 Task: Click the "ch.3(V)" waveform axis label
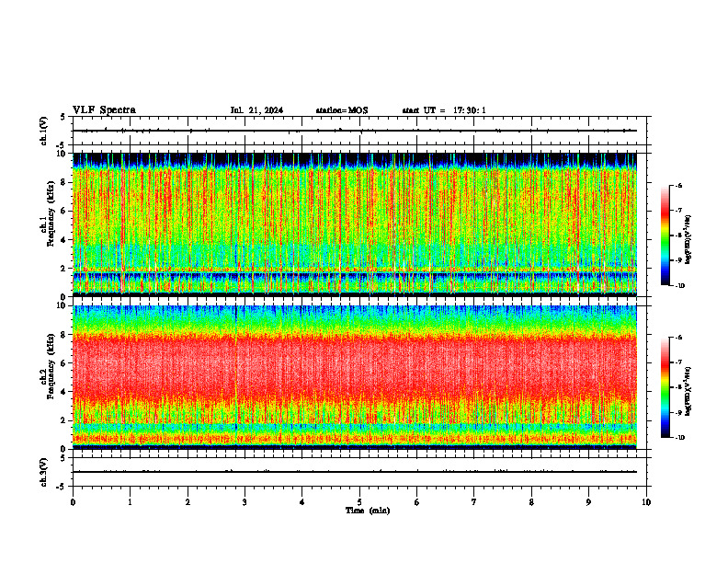[44, 472]
